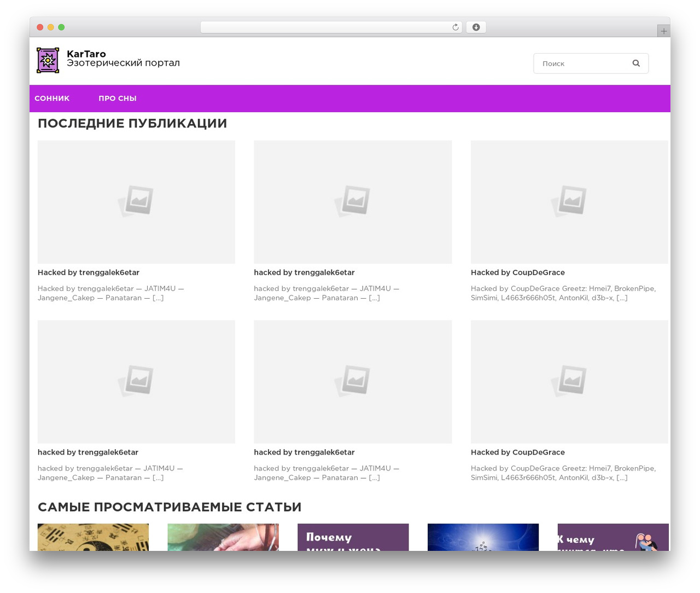Screen dimensions: 700x593
Task: Click excerpt starting capitalized "Hacked by trenggalek6etar — JATIM4U"
Action: click(110, 293)
